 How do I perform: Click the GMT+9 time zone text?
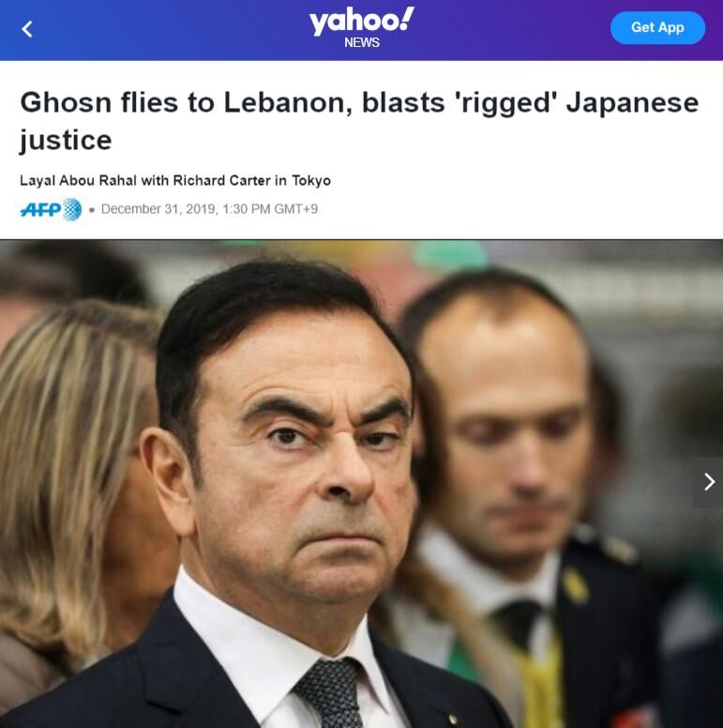[x=296, y=209]
